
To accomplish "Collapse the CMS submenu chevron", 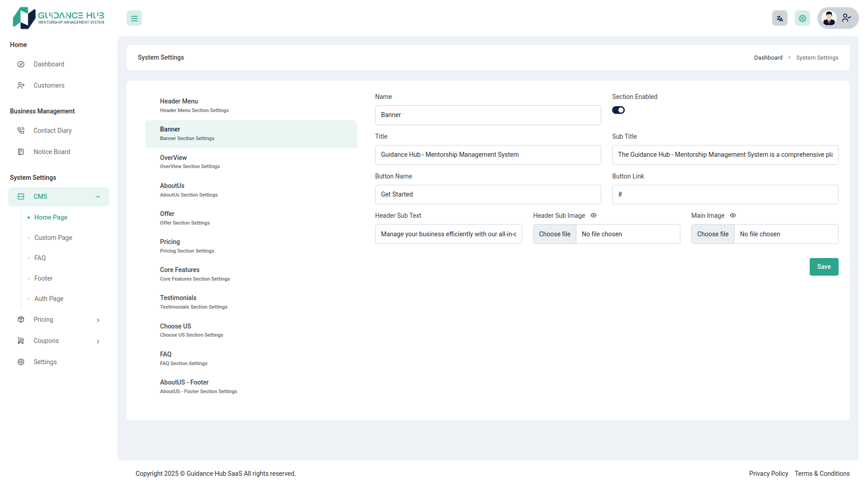I will click(98, 197).
